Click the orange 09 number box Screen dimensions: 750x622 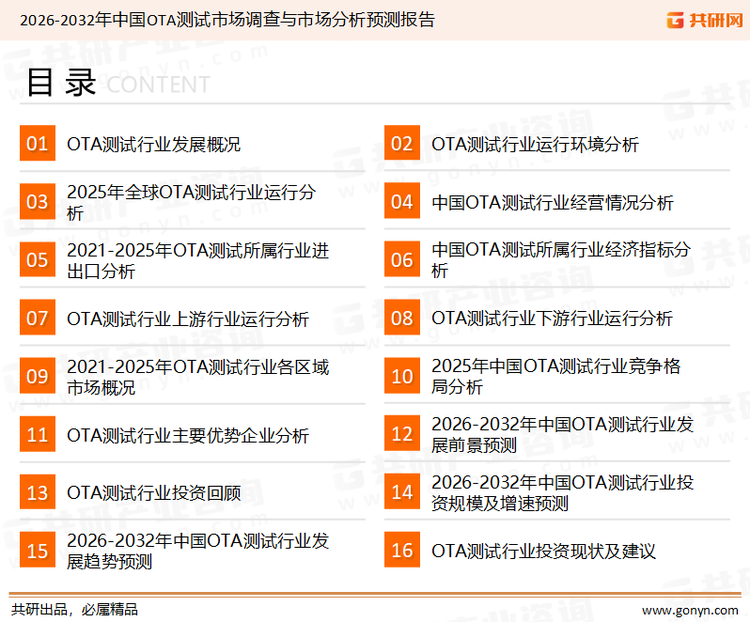[37, 376]
